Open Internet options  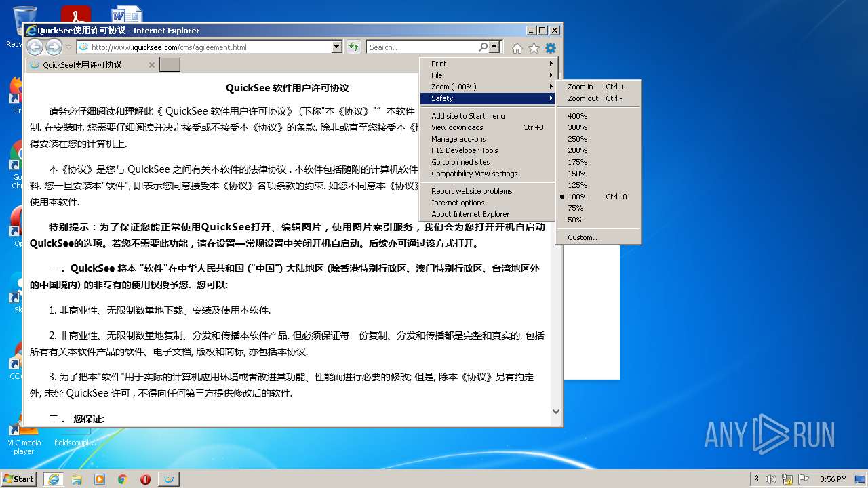488,203
